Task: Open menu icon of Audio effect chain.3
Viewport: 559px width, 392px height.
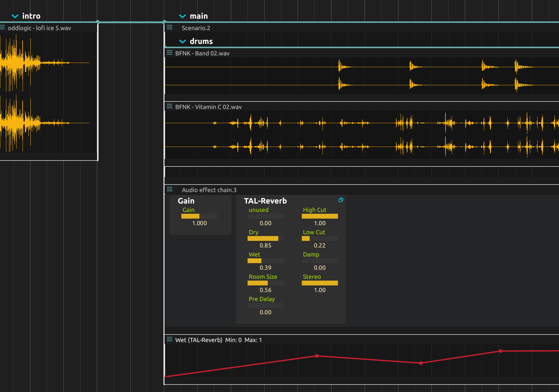Action: click(170, 189)
